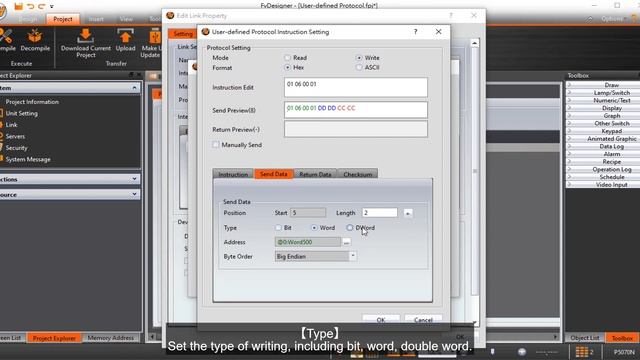The width and height of the screenshot is (640, 360).
Task: Enable the Manually Send checkbox
Action: tap(216, 144)
